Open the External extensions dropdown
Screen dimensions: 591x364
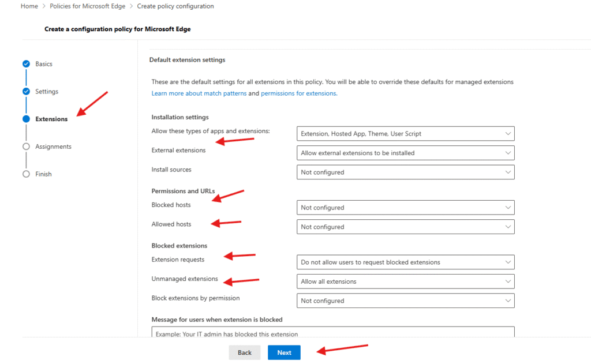(405, 153)
